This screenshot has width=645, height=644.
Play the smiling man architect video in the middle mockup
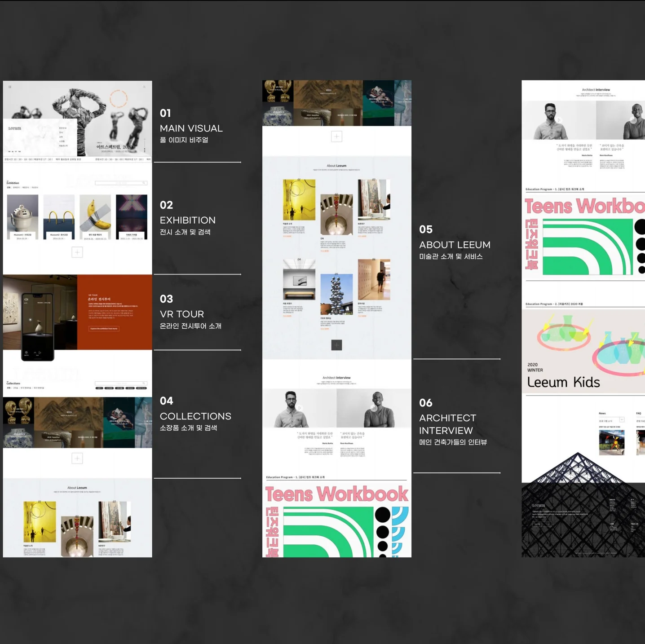pos(374,408)
